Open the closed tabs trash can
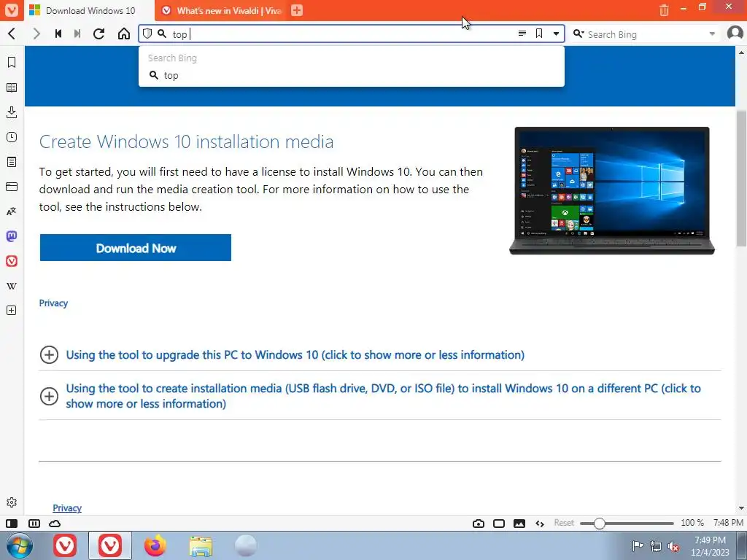The width and height of the screenshot is (747, 560). 664,10
